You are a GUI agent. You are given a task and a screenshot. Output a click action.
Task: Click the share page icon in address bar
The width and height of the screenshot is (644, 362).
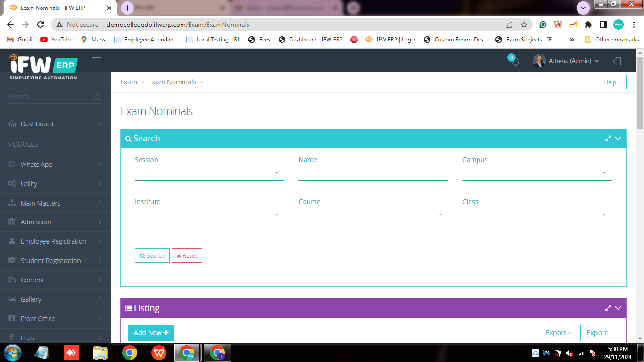(509, 25)
